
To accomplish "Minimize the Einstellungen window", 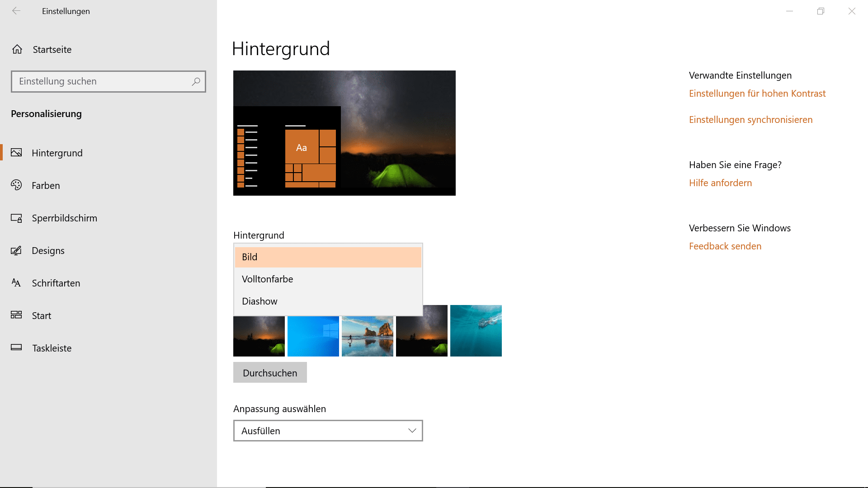I will coord(789,11).
